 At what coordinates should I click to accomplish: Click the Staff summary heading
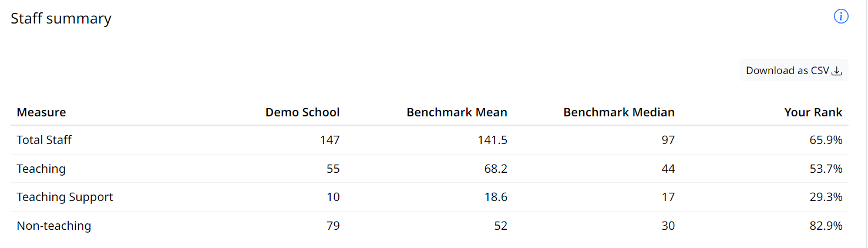pyautogui.click(x=61, y=19)
